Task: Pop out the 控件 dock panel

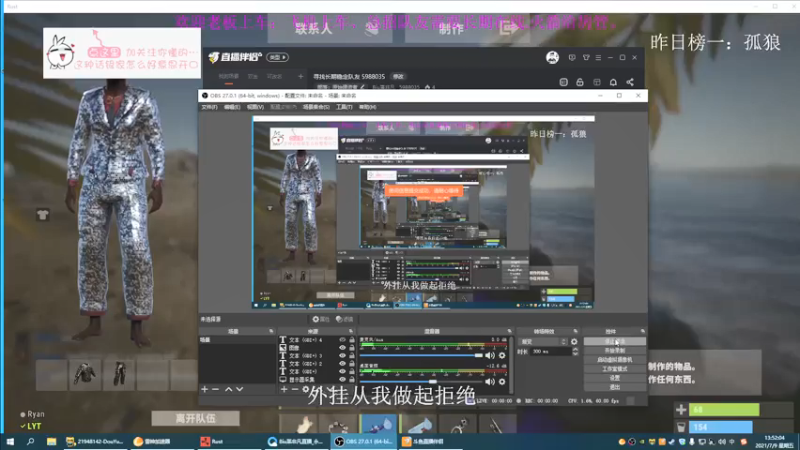Action: [642, 332]
